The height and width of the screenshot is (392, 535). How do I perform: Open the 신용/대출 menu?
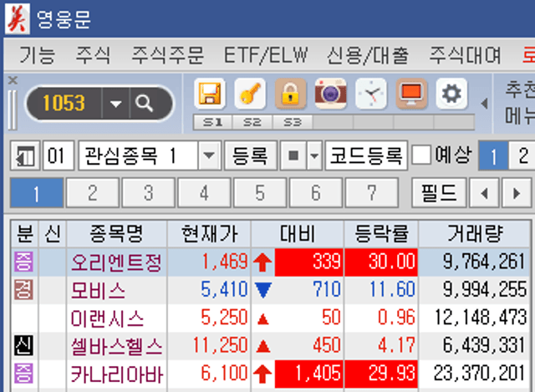coord(368,55)
